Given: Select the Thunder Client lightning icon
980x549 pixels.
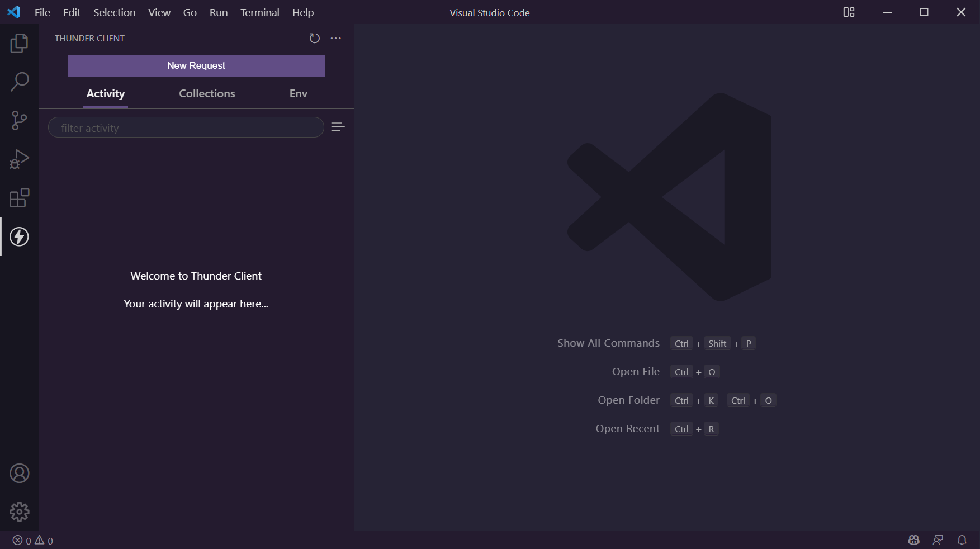Looking at the screenshot, I should pyautogui.click(x=19, y=236).
